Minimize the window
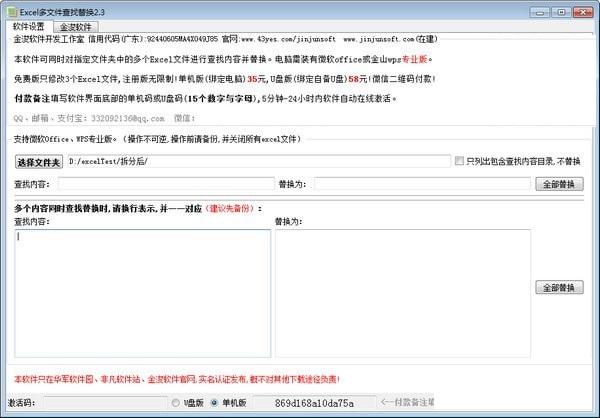 (540, 12)
